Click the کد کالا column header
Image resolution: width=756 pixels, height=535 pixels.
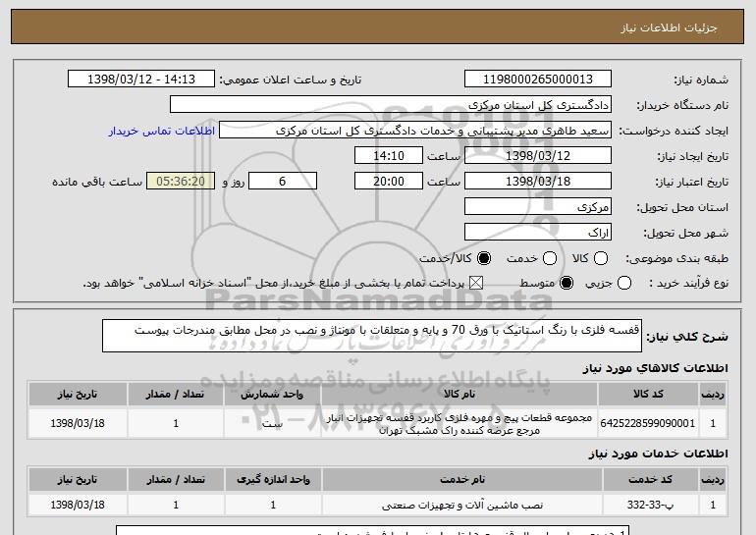point(648,395)
